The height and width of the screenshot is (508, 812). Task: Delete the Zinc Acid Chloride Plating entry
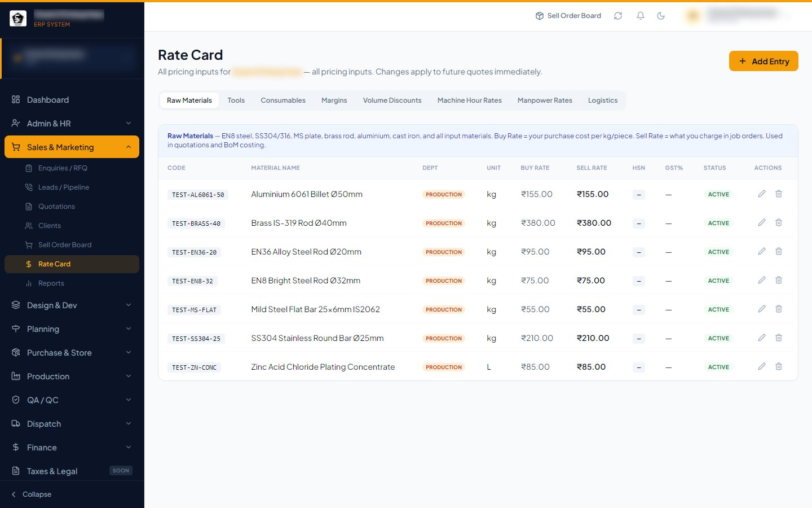point(779,366)
